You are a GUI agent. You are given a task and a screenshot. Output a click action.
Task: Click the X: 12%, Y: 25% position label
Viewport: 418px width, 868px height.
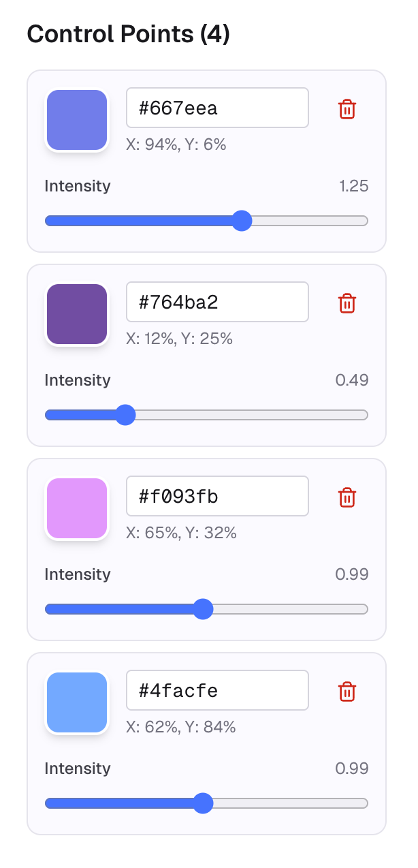[x=180, y=339]
